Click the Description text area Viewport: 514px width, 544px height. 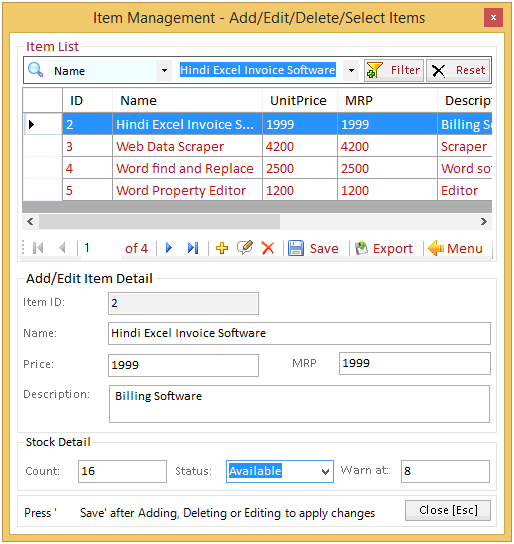click(x=299, y=404)
